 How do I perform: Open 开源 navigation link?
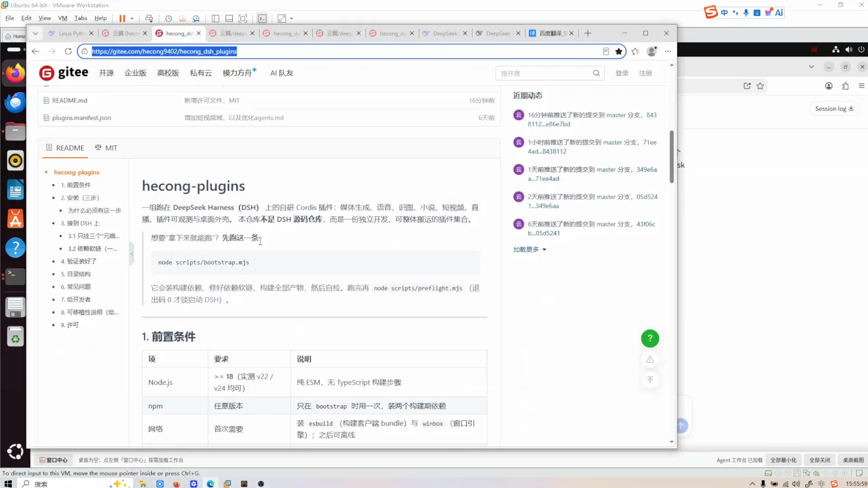pos(106,73)
